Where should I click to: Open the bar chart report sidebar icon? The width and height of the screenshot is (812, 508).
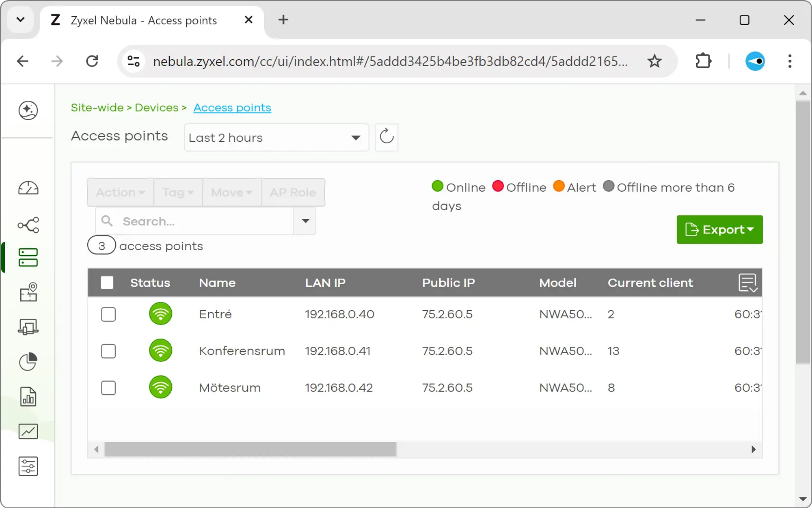pyautogui.click(x=28, y=397)
